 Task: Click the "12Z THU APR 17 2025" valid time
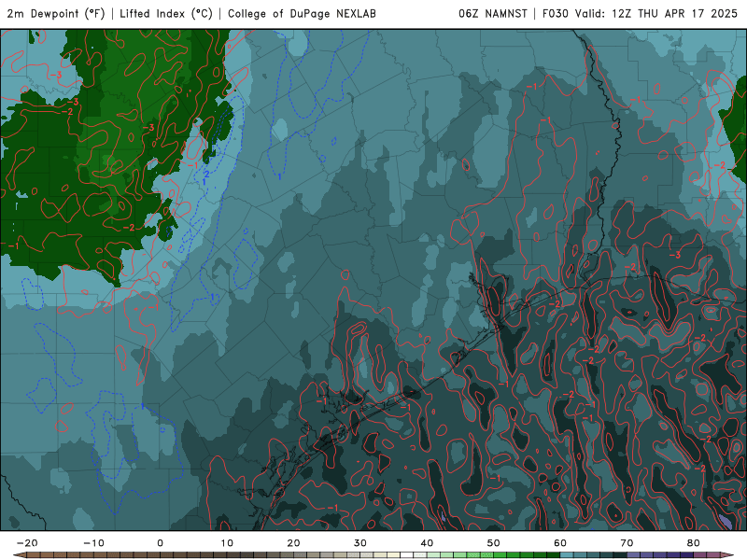(x=674, y=14)
